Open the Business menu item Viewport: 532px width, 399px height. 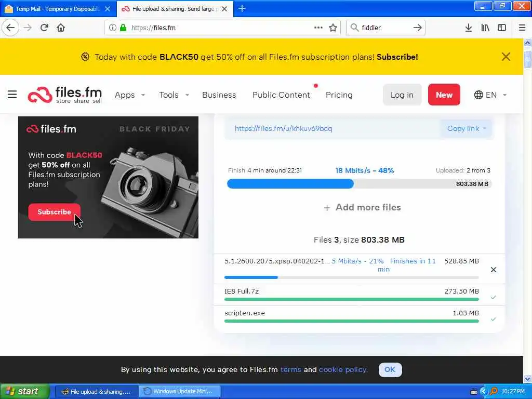pos(219,95)
